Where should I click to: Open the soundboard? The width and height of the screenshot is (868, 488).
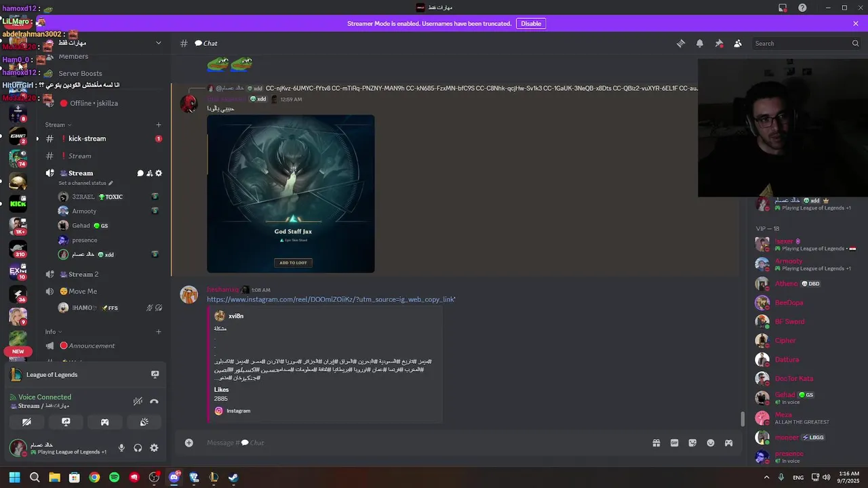[x=144, y=422]
